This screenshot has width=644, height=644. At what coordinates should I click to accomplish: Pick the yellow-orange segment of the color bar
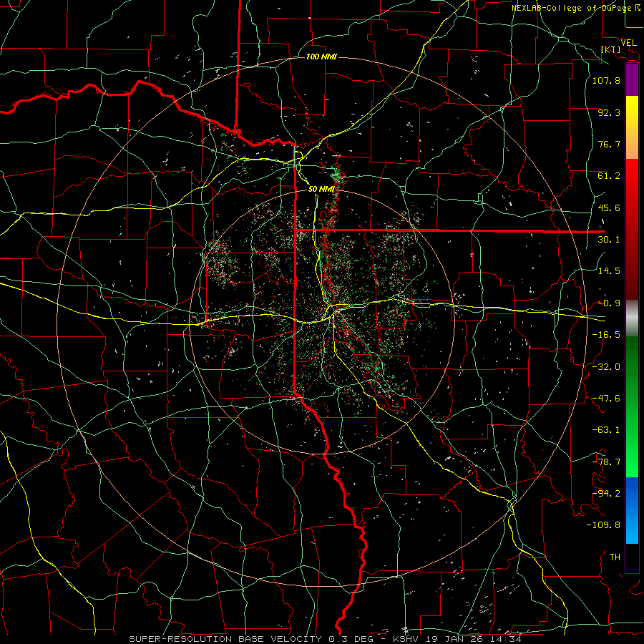[632, 127]
